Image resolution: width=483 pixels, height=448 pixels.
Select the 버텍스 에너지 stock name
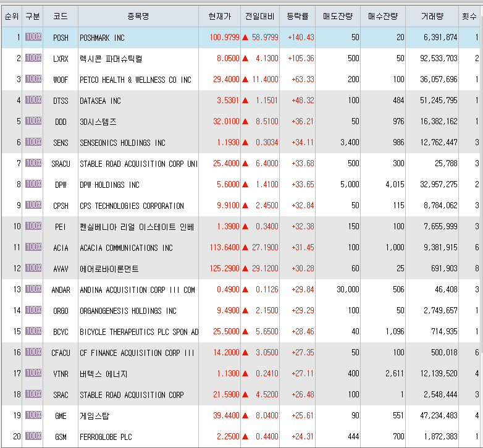[104, 374]
